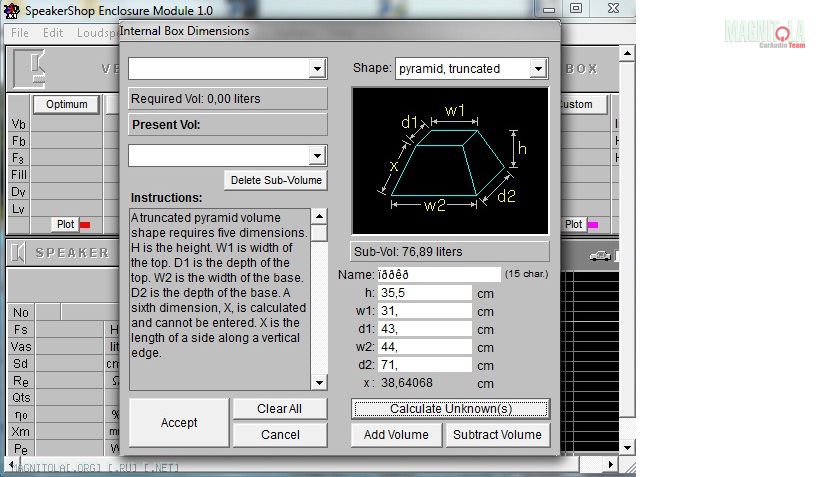825x477 pixels.
Task: Click the main window scrollbar down arrow
Action: [x=627, y=448]
